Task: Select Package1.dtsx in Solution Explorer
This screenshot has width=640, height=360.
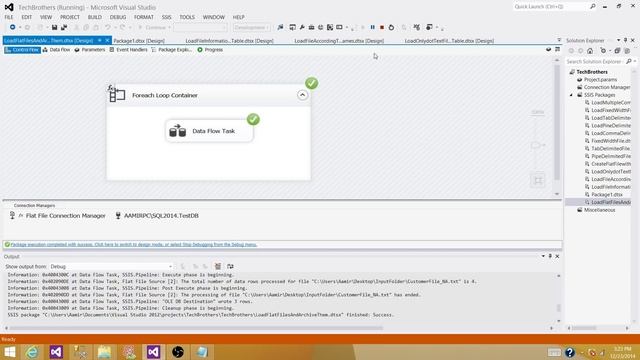Action: coord(607,195)
